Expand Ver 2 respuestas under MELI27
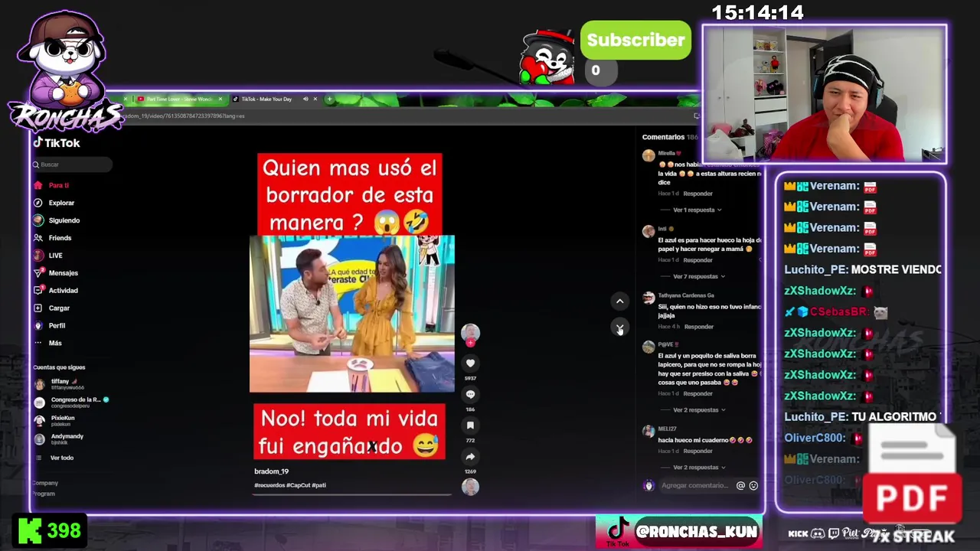This screenshot has width=980, height=551. [699, 468]
